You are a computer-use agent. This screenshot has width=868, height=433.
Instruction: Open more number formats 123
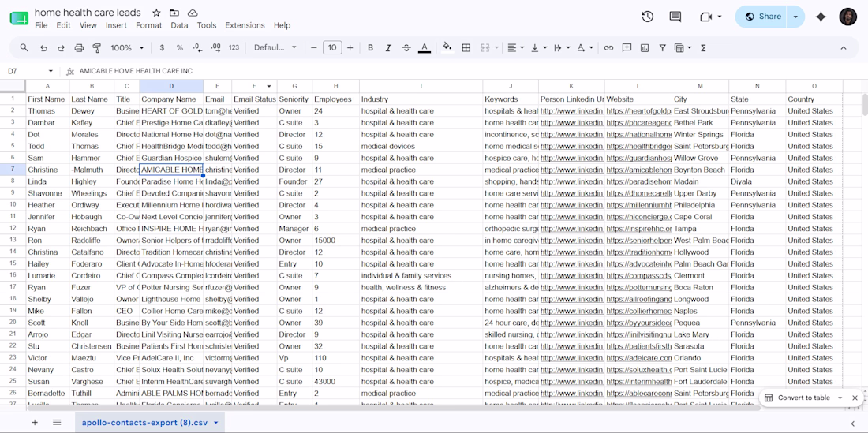[234, 48]
